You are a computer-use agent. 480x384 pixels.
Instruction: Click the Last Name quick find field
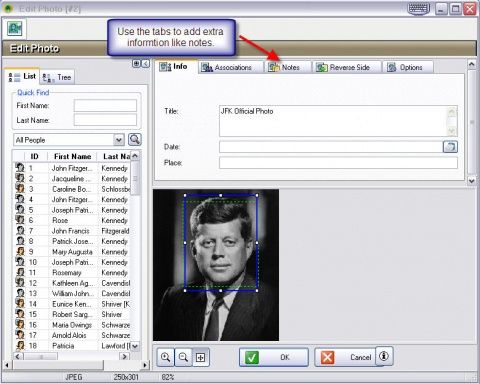click(x=105, y=120)
